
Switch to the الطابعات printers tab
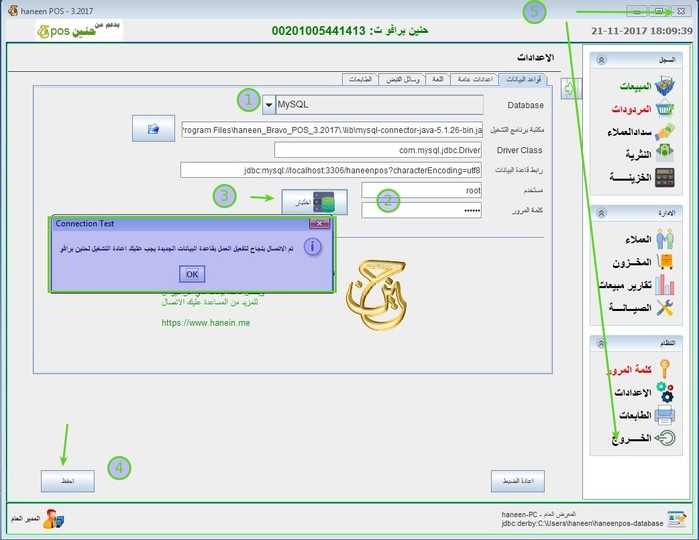(x=360, y=79)
